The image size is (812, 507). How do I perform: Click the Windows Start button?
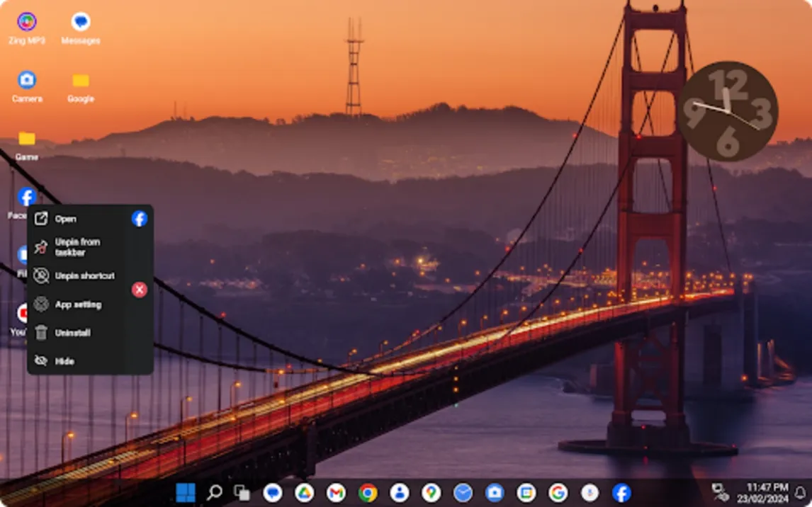tap(185, 493)
